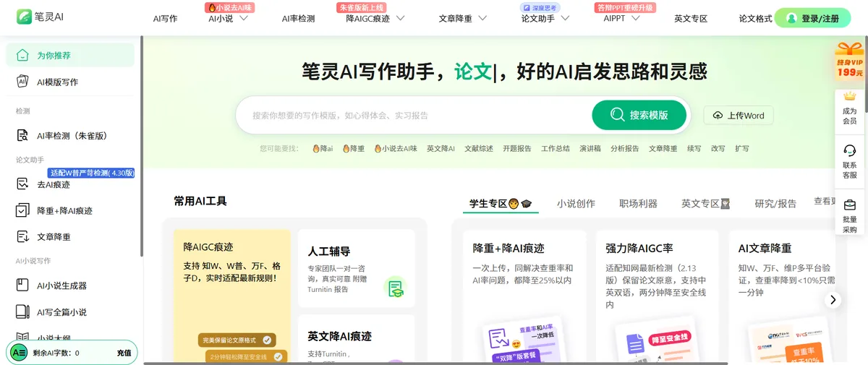Click 小说去AI味 suggested search tag
This screenshot has width=868, height=365.
coord(395,148)
